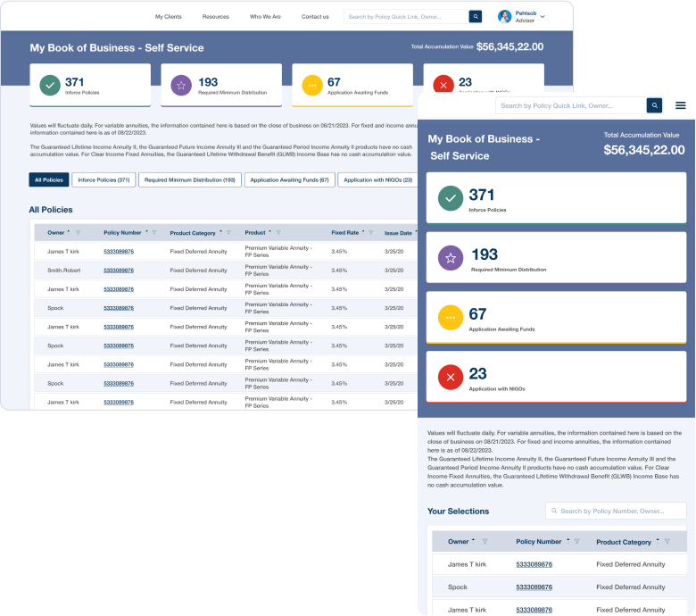Sort desktop table by Product Category column
This screenshot has height=616, width=696.
[x=220, y=232]
